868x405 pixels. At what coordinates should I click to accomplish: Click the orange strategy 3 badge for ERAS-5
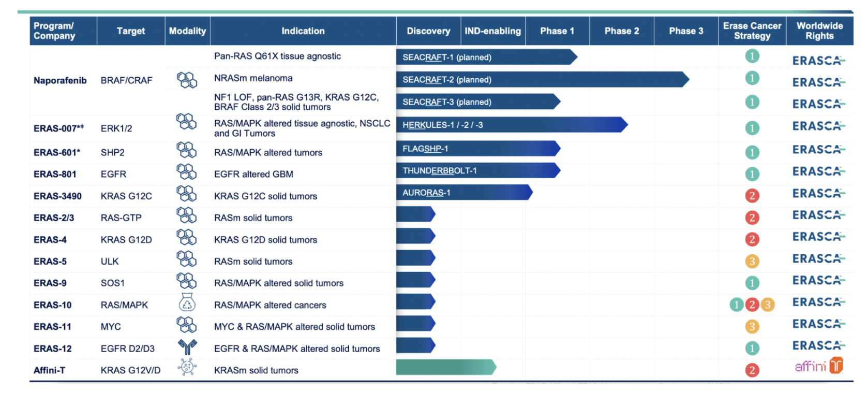point(752,261)
